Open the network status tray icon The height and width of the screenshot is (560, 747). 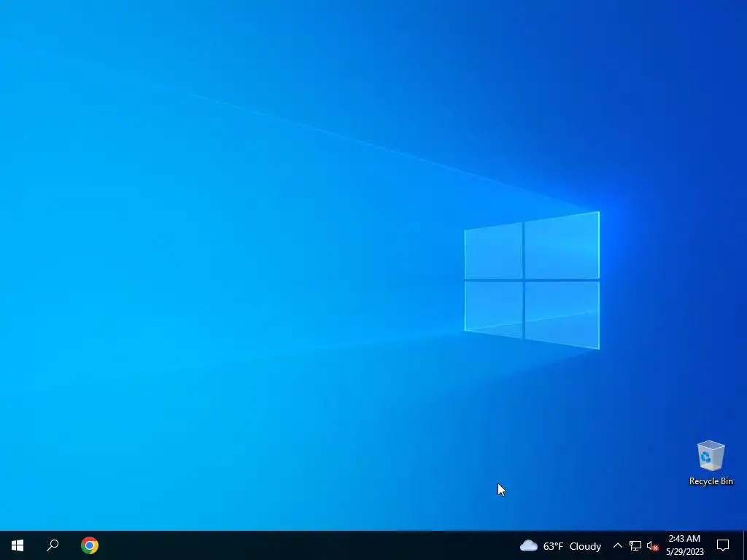pos(635,545)
